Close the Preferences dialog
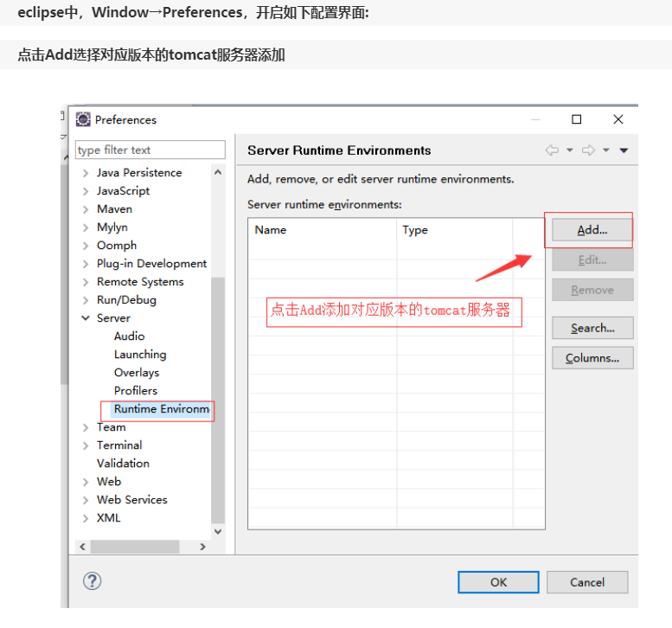672x628 pixels. 618,119
